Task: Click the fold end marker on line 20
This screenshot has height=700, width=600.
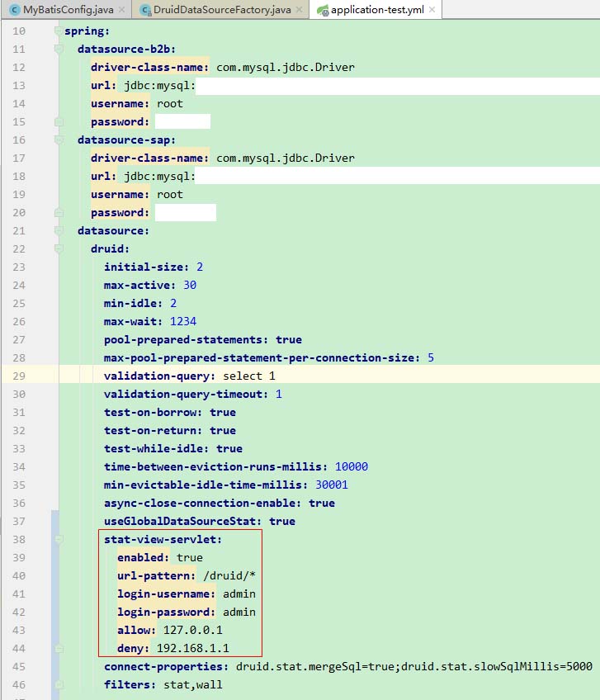Action: click(x=59, y=212)
